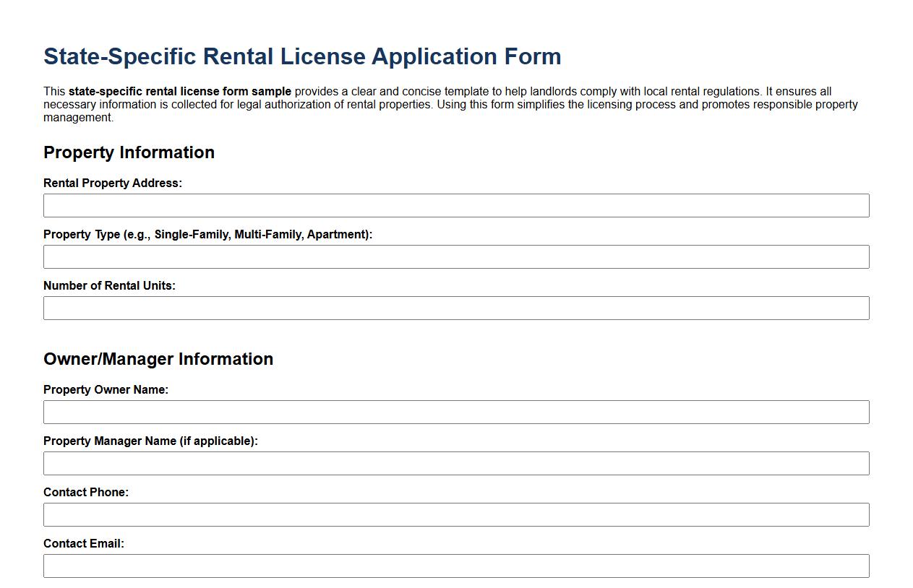Click the Property Information section heading
This screenshot has height=588, width=913.
pyautogui.click(x=129, y=152)
